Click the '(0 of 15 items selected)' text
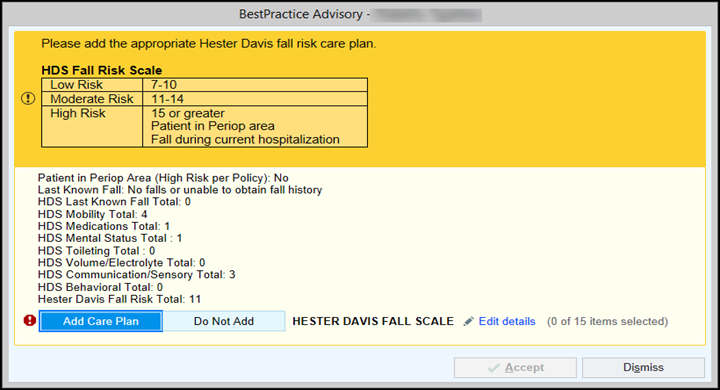This screenshot has width=720, height=390. click(607, 321)
